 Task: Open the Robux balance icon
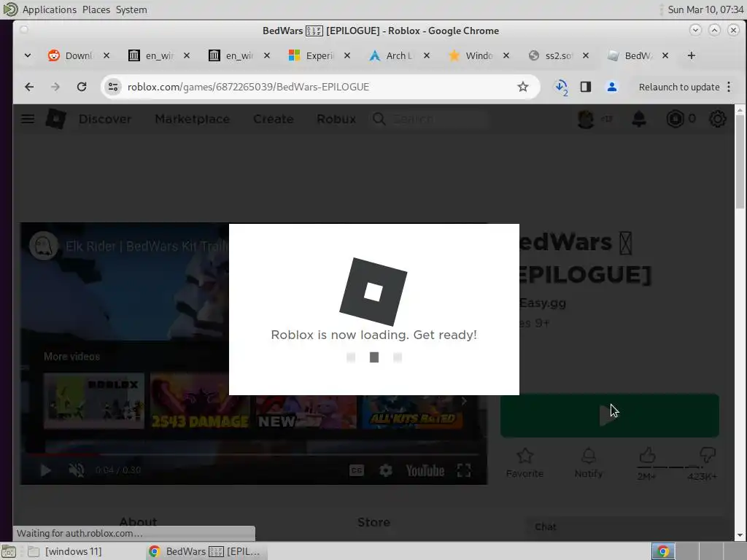pyautogui.click(x=675, y=119)
